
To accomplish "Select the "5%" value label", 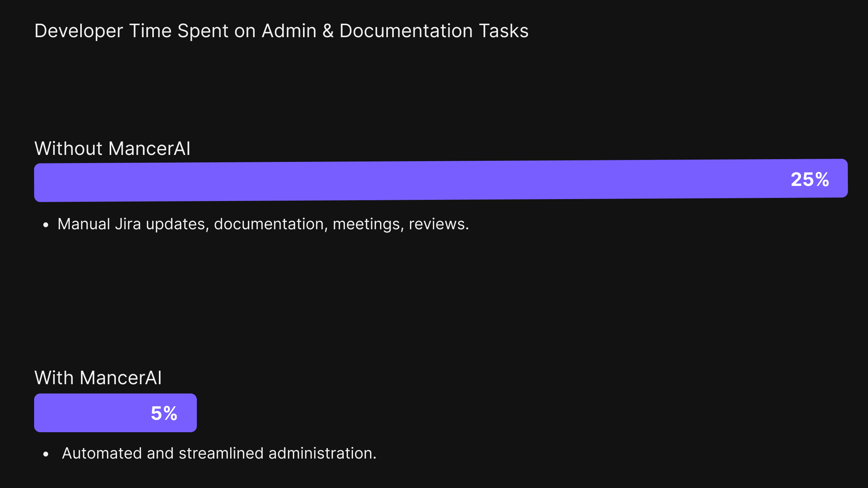I will (x=164, y=413).
